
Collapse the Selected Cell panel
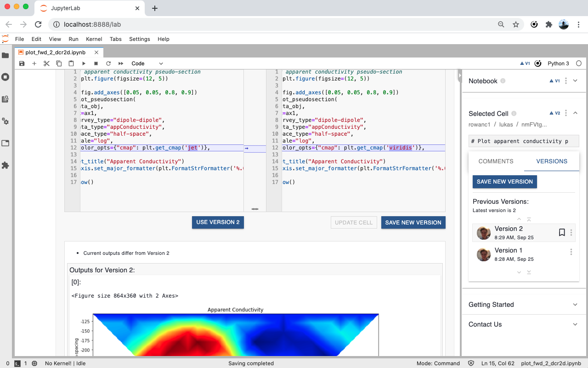tap(575, 112)
